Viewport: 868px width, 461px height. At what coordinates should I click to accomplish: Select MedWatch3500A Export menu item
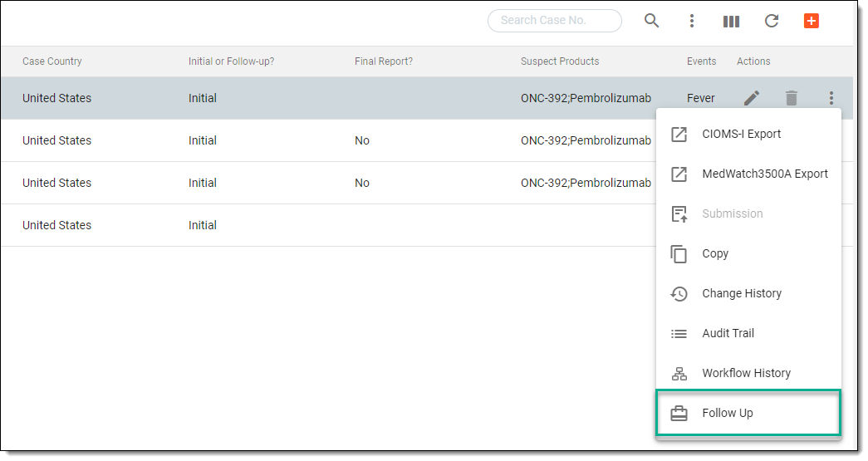(748, 174)
